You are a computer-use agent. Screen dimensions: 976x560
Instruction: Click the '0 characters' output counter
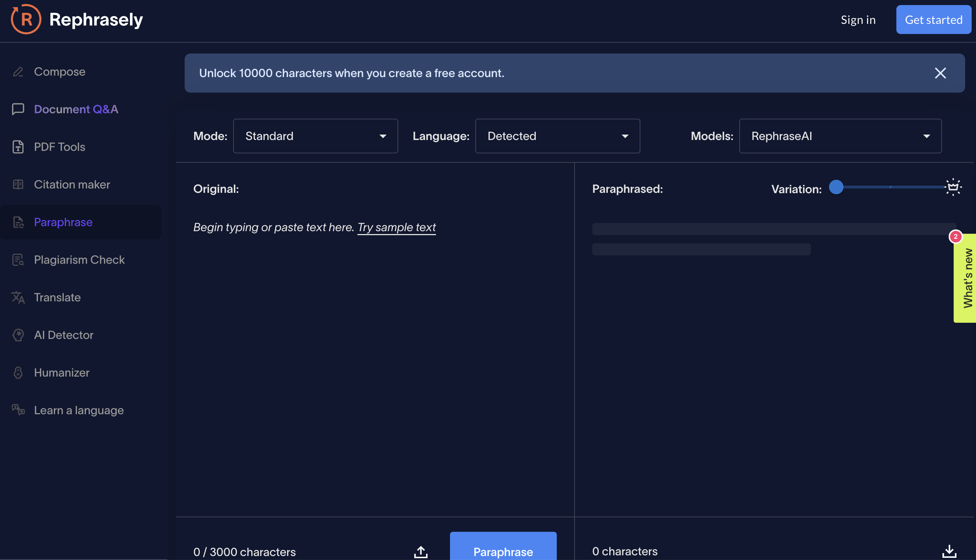pos(624,551)
